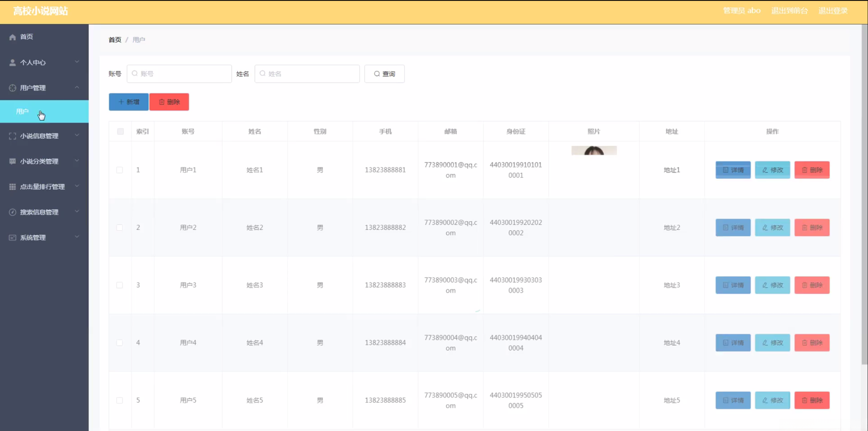Click 退出登录 in the top bar
The image size is (868, 431).
[x=833, y=11]
